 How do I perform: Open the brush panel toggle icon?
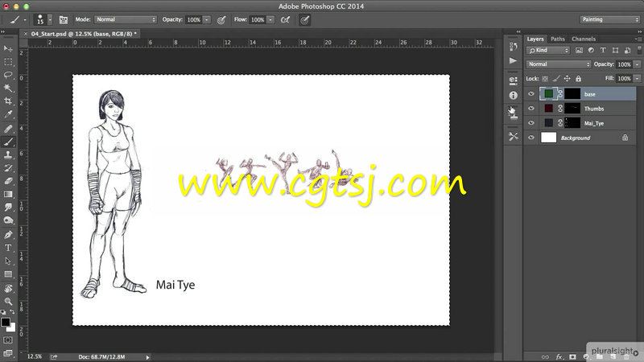(64, 19)
